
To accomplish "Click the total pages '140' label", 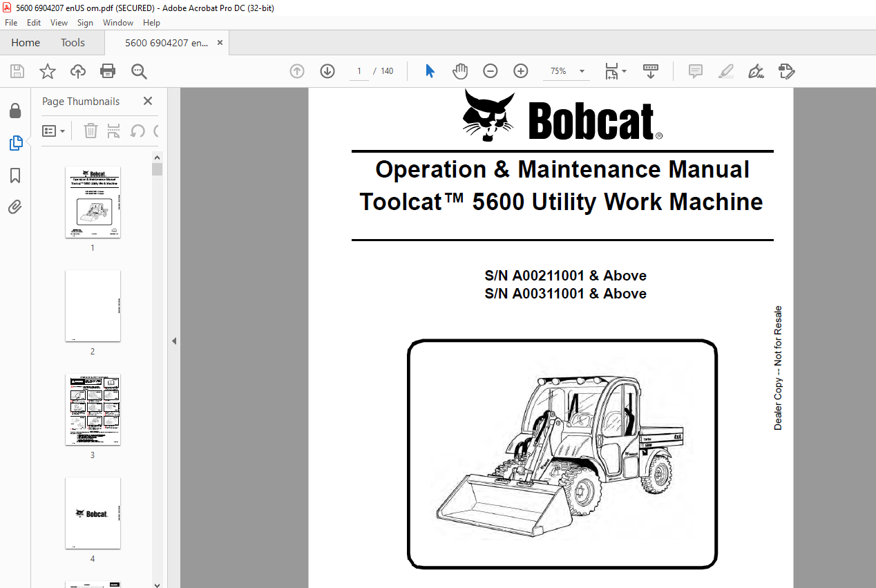I will point(387,71).
